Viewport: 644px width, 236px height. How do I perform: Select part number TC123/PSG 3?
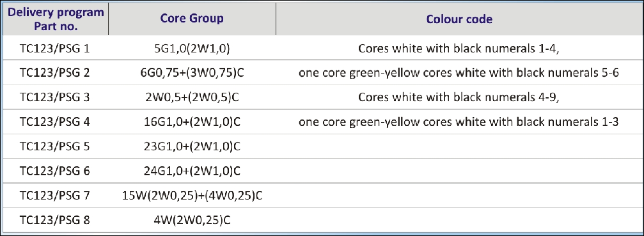(x=55, y=97)
